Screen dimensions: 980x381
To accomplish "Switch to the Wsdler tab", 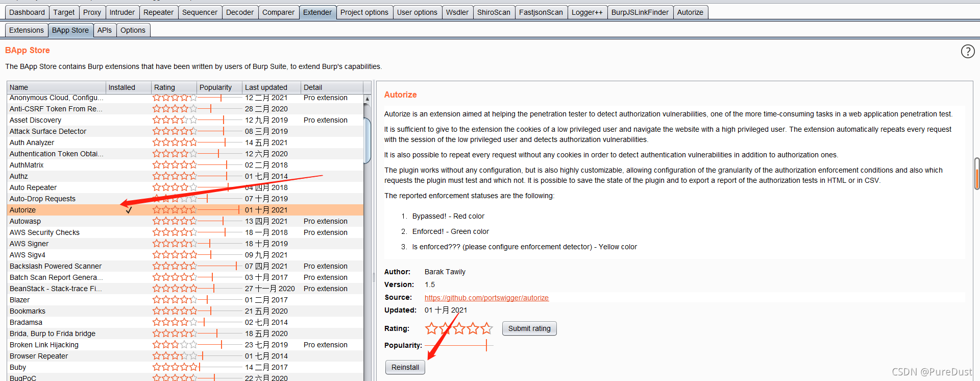I will (x=457, y=12).
